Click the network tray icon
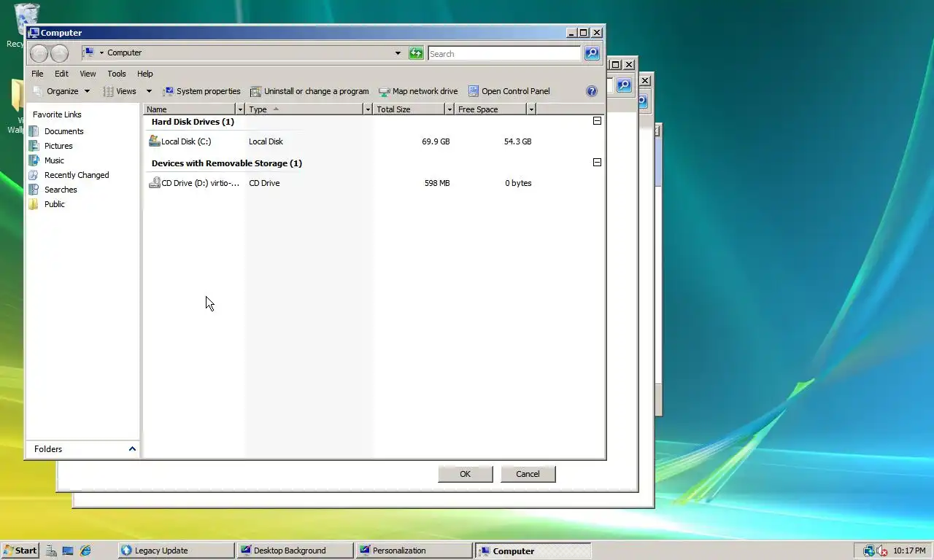Screen dimensions: 934x560 (869, 551)
